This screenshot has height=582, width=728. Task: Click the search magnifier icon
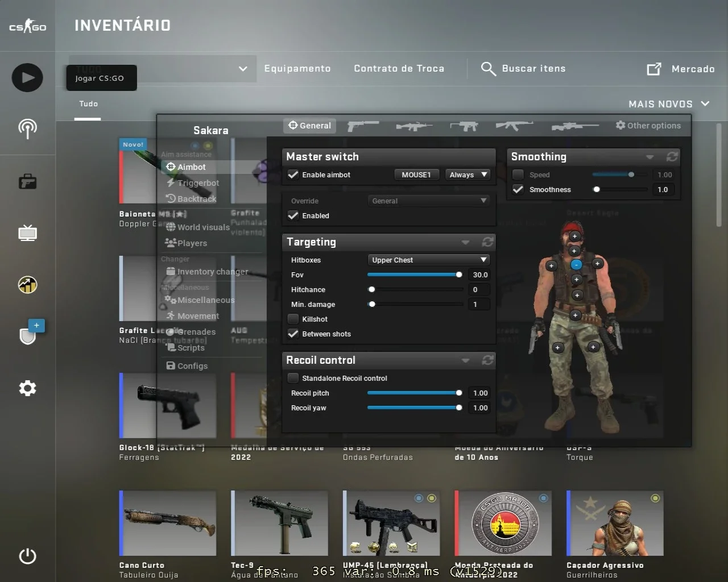pos(488,69)
